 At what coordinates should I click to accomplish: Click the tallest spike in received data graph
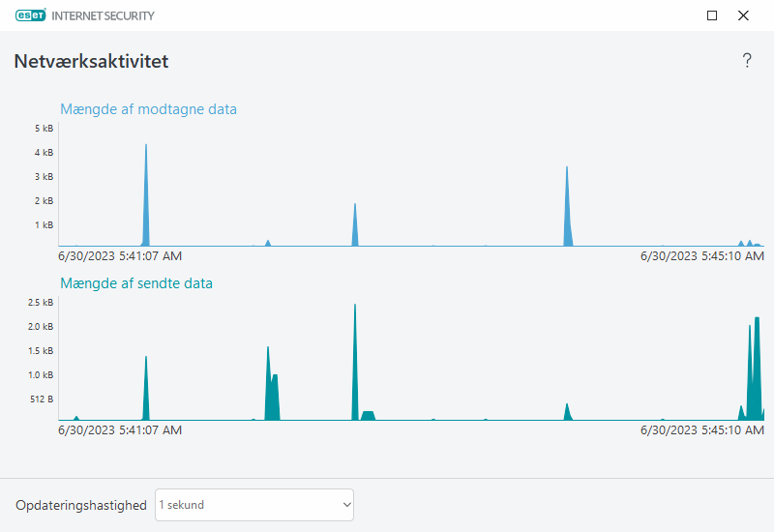[x=146, y=193]
